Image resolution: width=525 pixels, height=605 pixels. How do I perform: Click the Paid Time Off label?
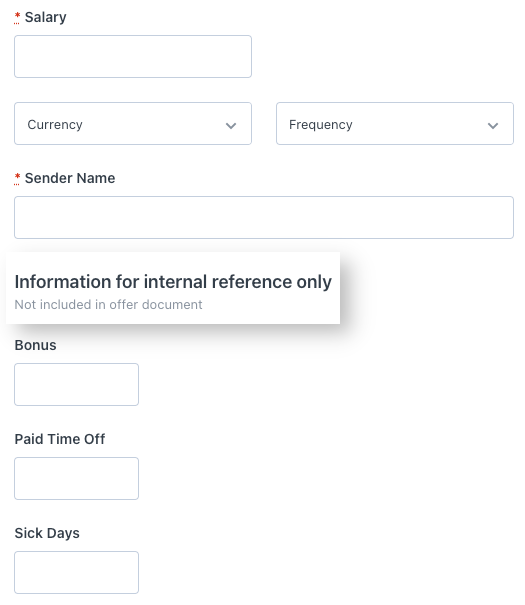tap(60, 439)
